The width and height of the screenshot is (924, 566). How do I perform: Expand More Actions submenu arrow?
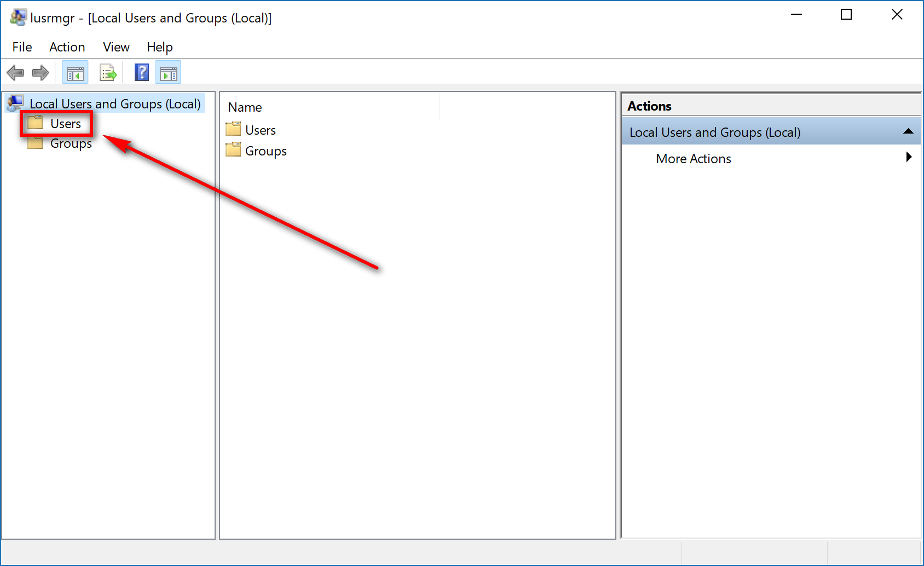(x=909, y=157)
